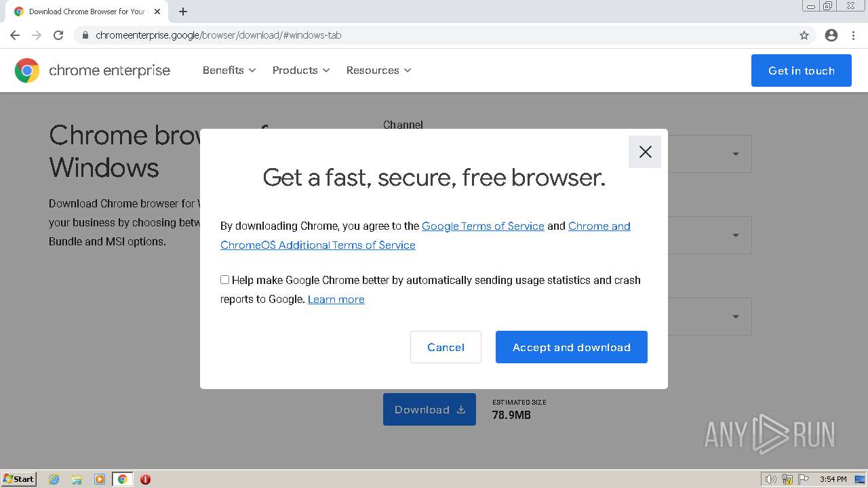The width and height of the screenshot is (868, 488).
Task: Click the page's Download button
Action: 429,409
